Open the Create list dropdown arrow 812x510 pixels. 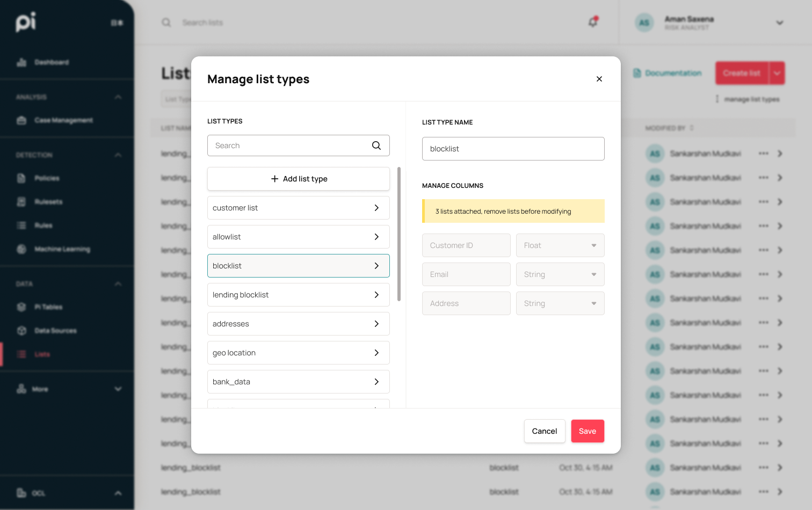point(777,73)
